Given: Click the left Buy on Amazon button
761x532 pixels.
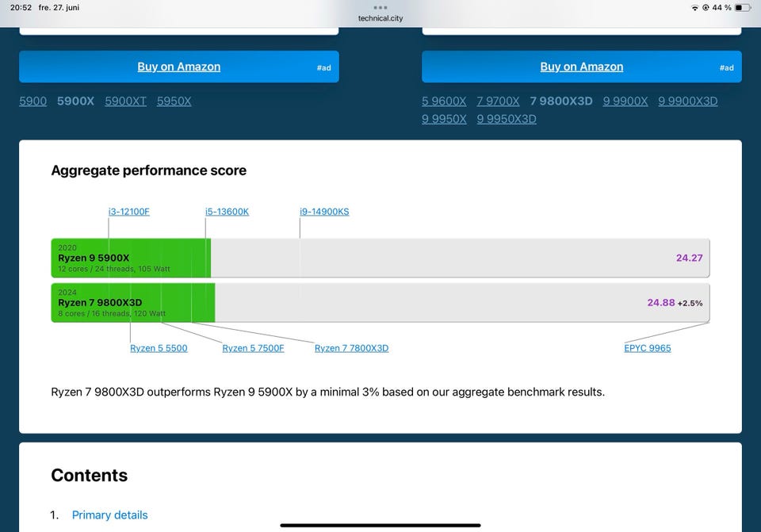Looking at the screenshot, I should coord(178,67).
